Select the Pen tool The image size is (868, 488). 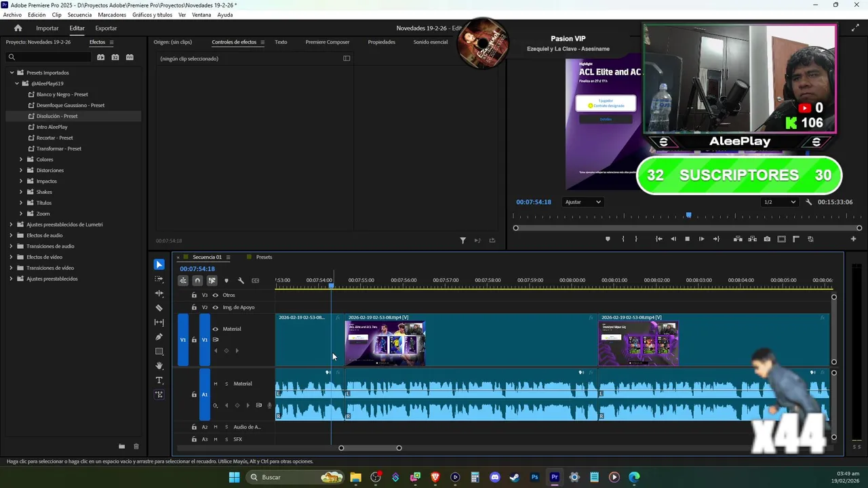[x=159, y=337]
